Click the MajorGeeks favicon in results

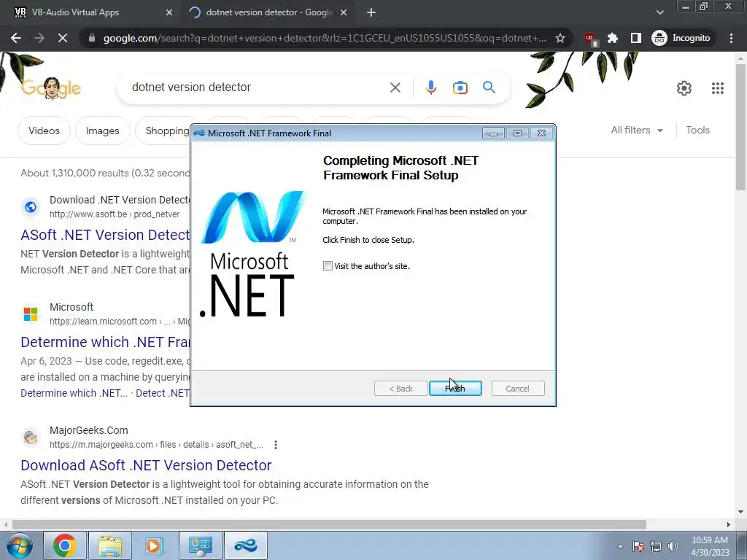coord(31,437)
